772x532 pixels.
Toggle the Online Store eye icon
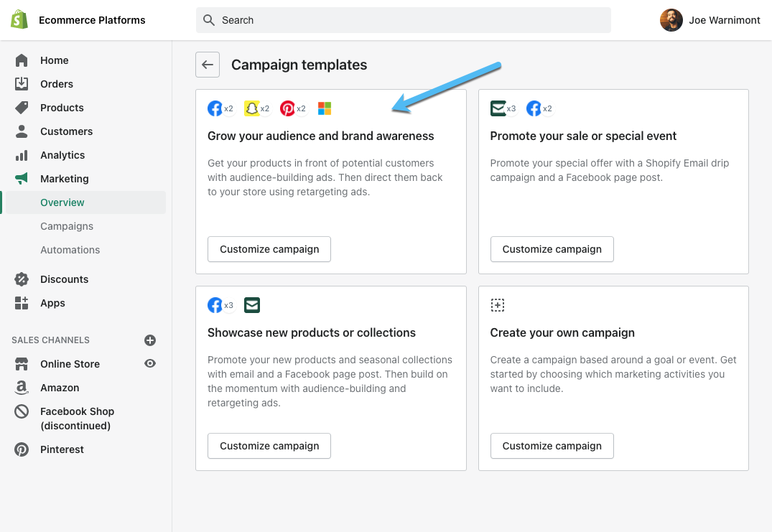[x=150, y=364]
